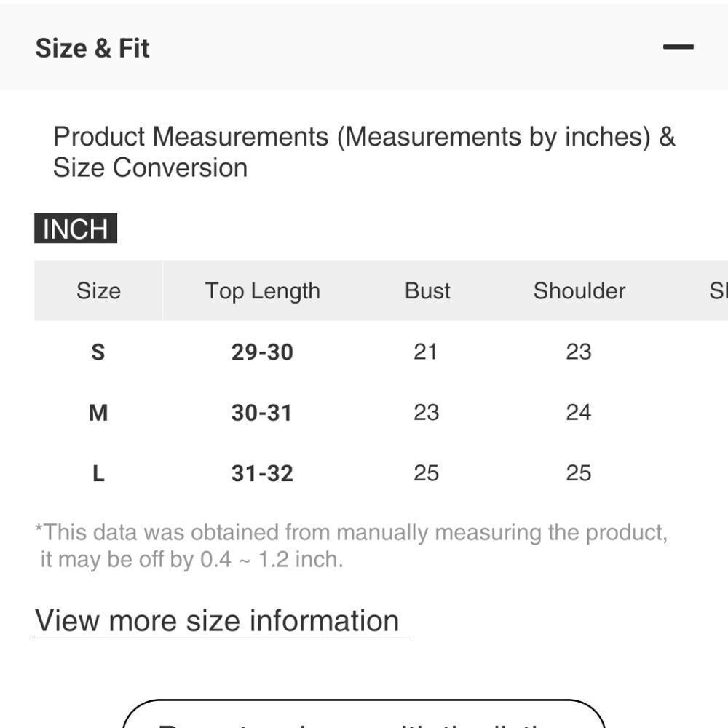Open View more size information link
Screen dimensions: 728x728
coord(217,620)
